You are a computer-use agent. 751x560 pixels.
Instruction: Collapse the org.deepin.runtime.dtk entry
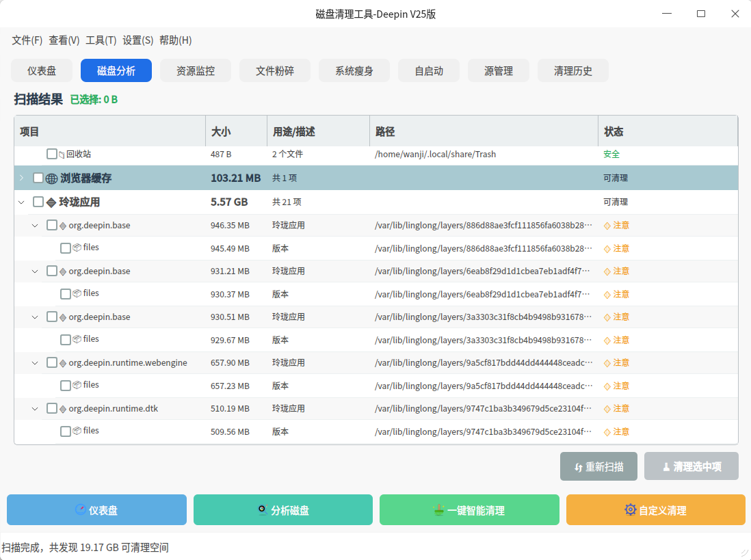tap(35, 409)
